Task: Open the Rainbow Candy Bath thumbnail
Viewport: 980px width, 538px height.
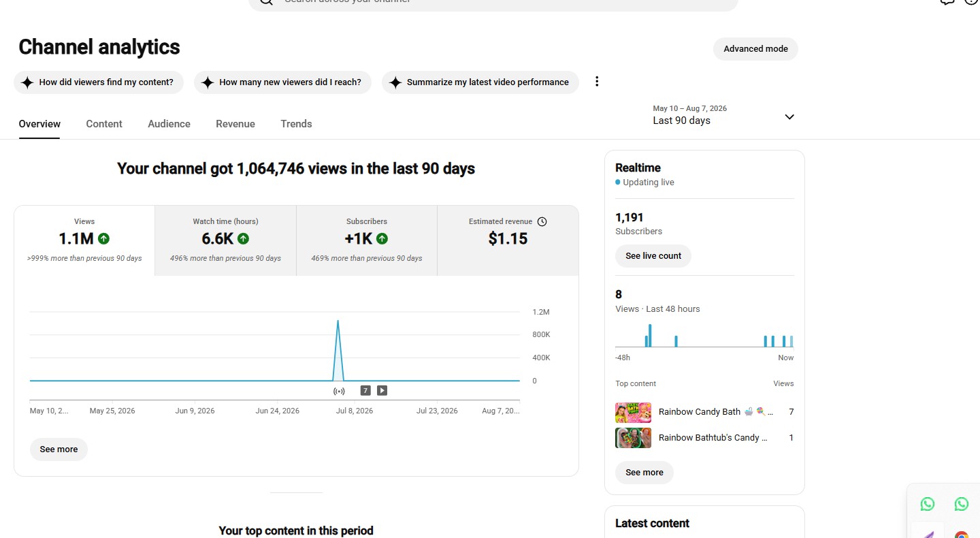Action: (x=633, y=413)
